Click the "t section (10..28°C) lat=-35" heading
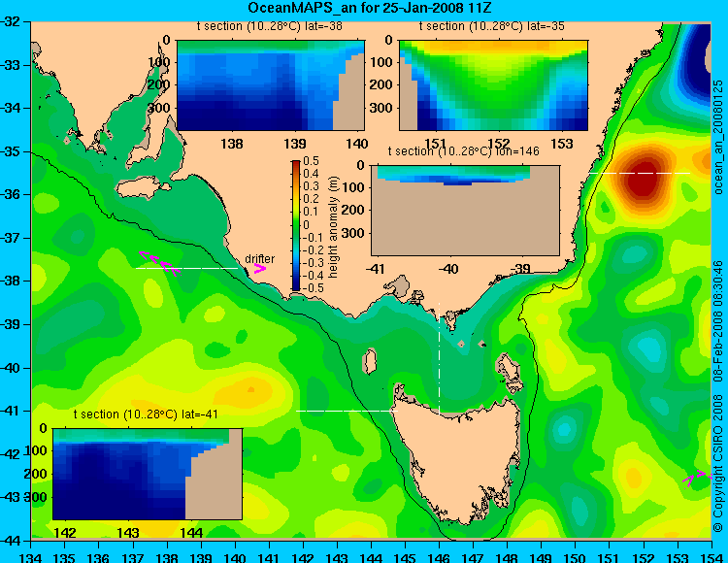This screenshot has width=728, height=563. 492,26
